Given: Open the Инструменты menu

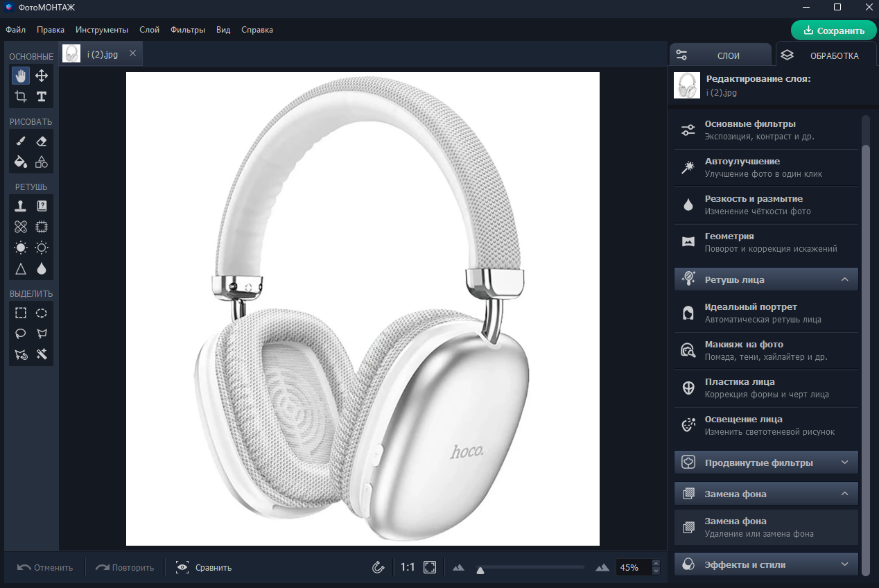Looking at the screenshot, I should [102, 30].
